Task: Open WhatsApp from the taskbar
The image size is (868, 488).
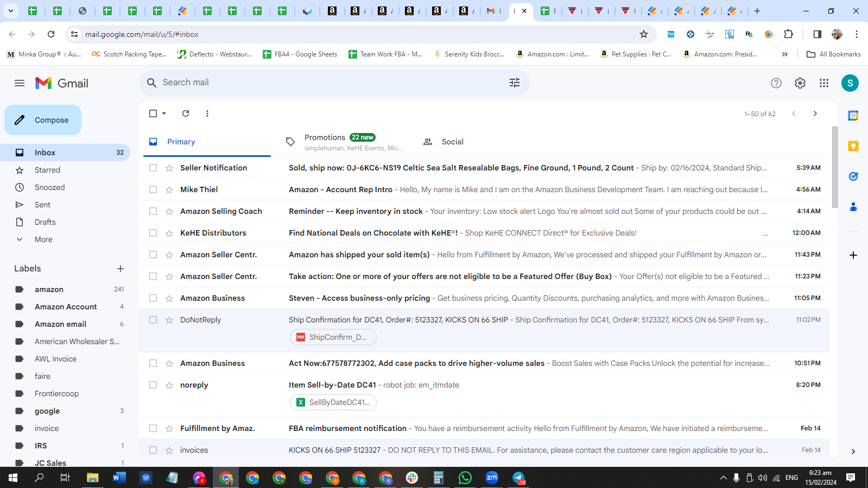Action: (x=465, y=478)
